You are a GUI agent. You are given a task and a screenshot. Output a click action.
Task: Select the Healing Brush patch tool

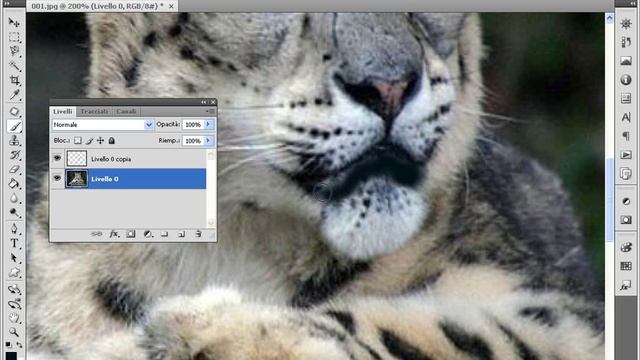click(x=14, y=111)
